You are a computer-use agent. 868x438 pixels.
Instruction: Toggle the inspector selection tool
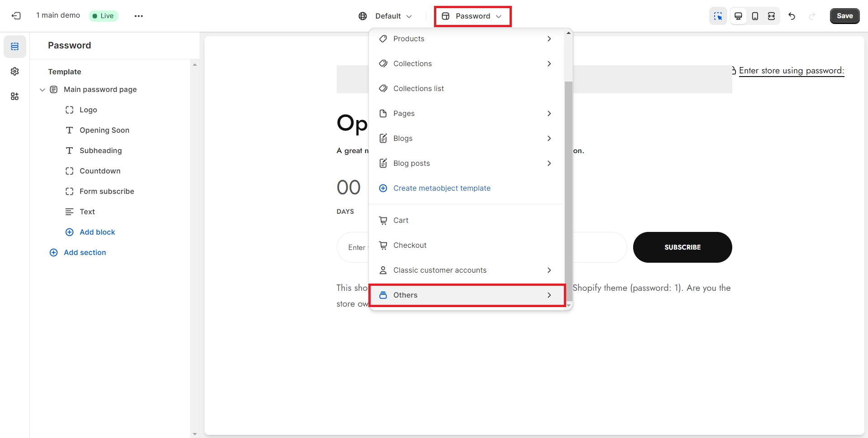tap(718, 16)
